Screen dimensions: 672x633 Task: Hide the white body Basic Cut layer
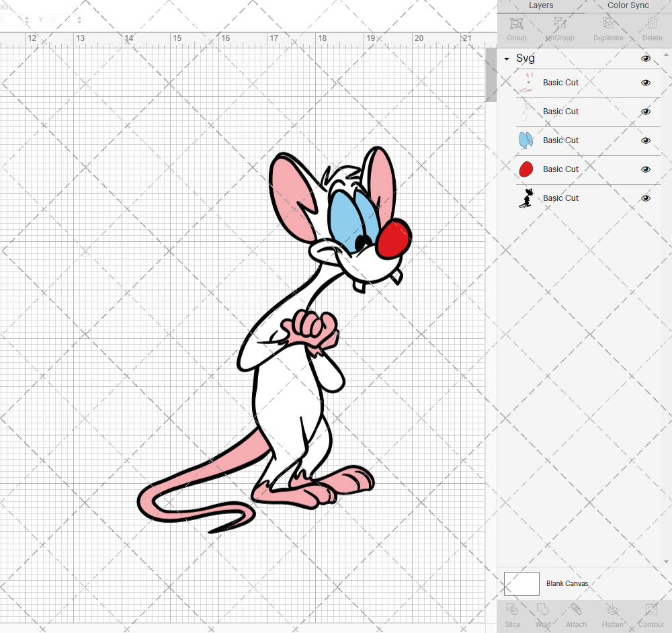point(645,112)
